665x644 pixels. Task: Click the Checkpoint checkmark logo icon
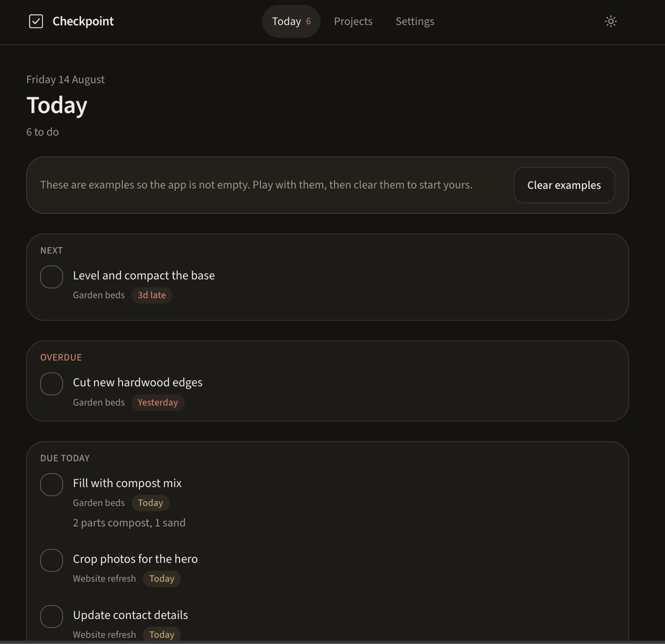click(x=36, y=21)
